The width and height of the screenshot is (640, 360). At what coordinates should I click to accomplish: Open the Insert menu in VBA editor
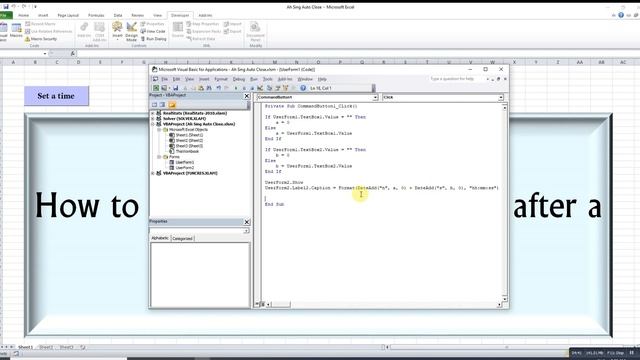(204, 79)
